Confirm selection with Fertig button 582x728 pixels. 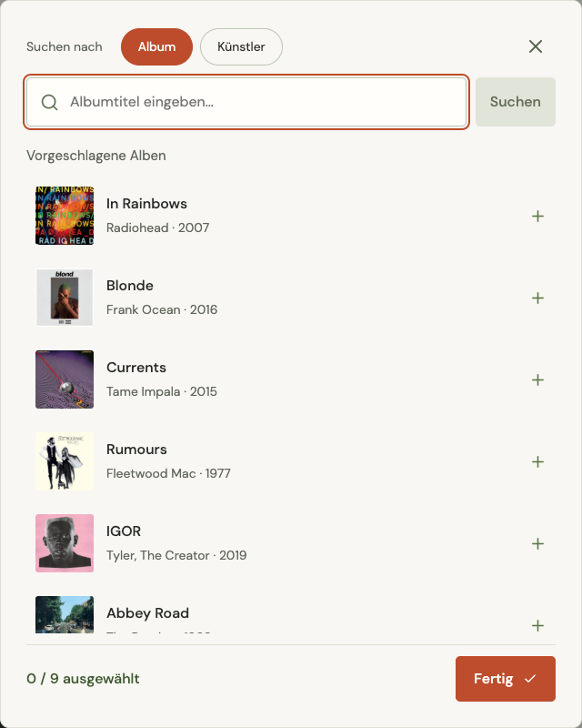506,679
